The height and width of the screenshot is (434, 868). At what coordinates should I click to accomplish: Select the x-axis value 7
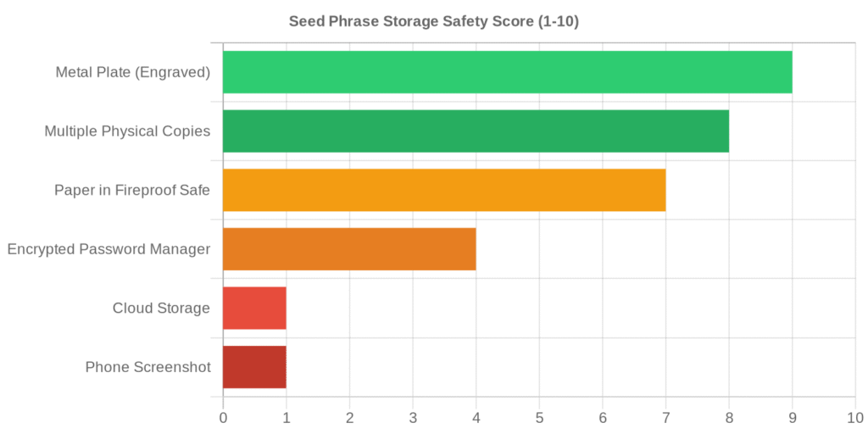pyautogui.click(x=665, y=417)
